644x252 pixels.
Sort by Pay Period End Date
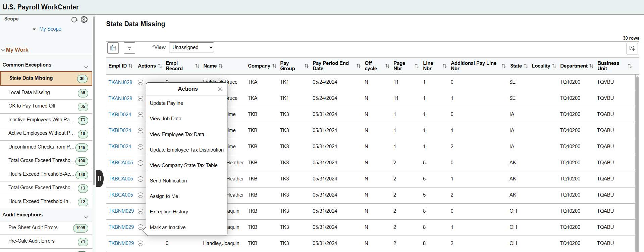point(359,66)
